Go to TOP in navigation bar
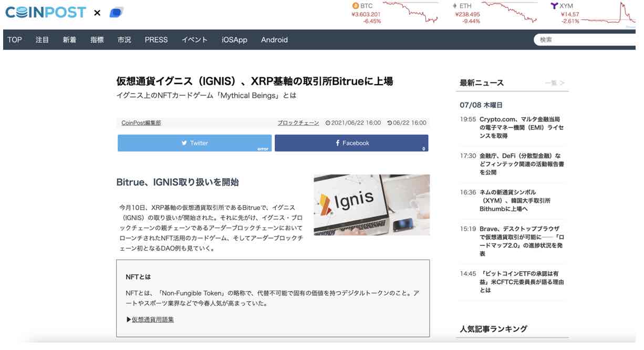Screen dimensions: 644x350 pyautogui.click(x=15, y=40)
